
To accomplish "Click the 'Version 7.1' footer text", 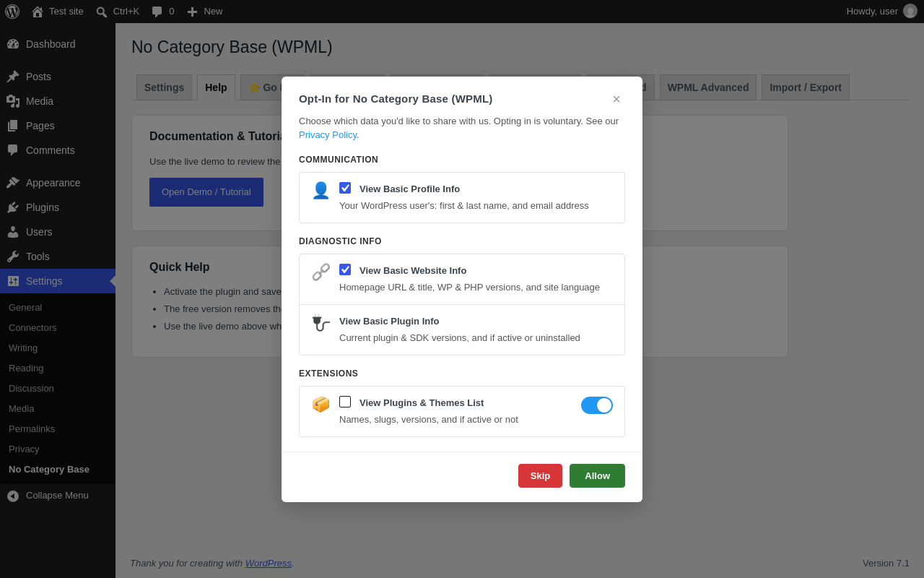I will (x=886, y=563).
